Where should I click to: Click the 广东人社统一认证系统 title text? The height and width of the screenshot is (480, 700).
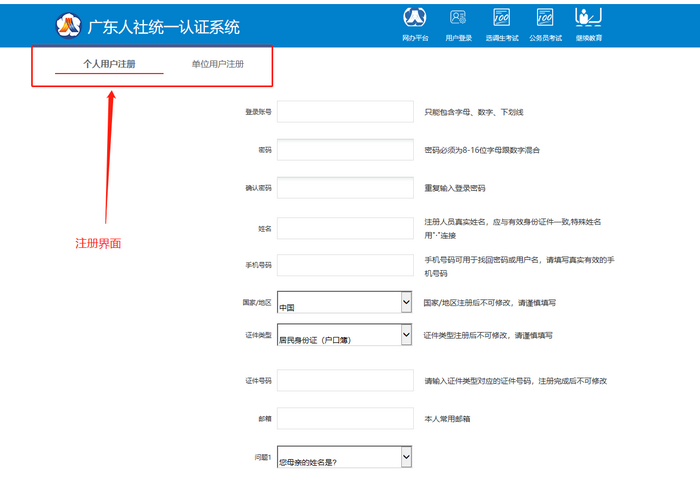tap(164, 26)
